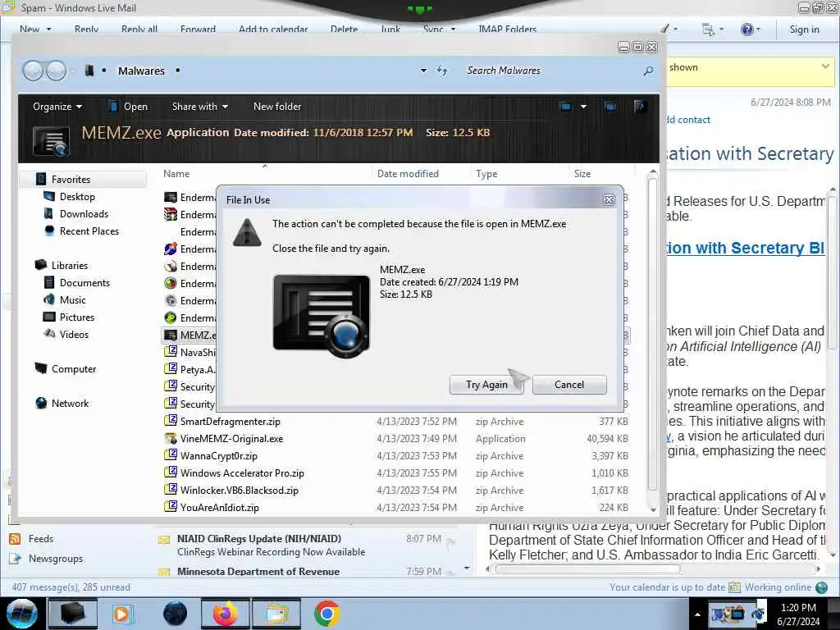Sort files by the Type column

coord(486,174)
